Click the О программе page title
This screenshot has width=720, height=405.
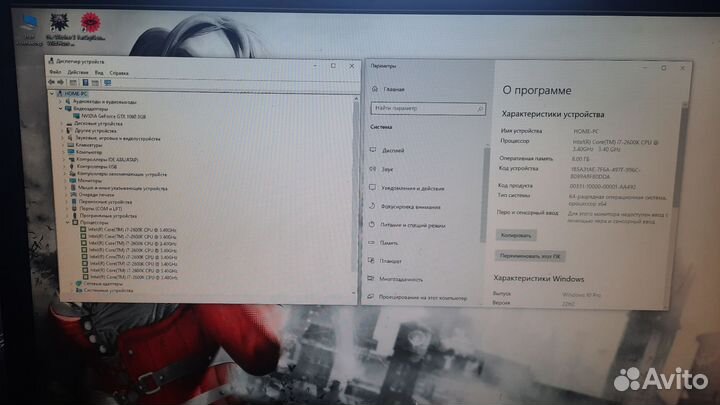(x=537, y=90)
